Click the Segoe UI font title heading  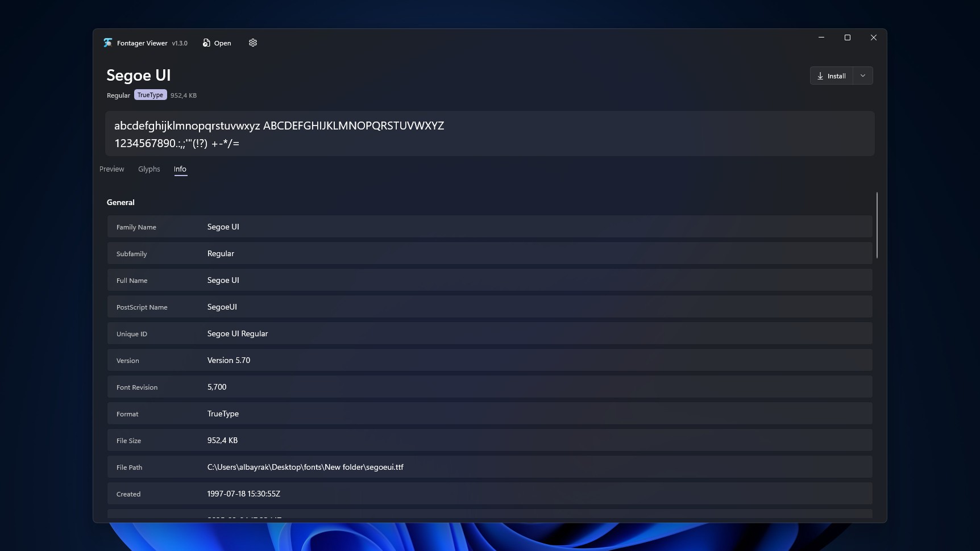(139, 75)
